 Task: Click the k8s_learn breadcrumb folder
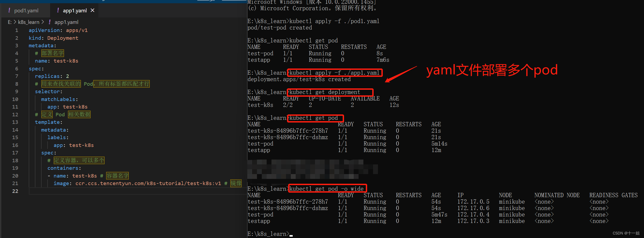point(28,22)
